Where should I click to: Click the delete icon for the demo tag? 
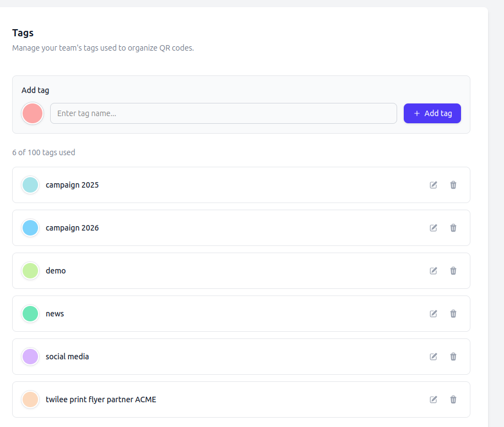[453, 271]
